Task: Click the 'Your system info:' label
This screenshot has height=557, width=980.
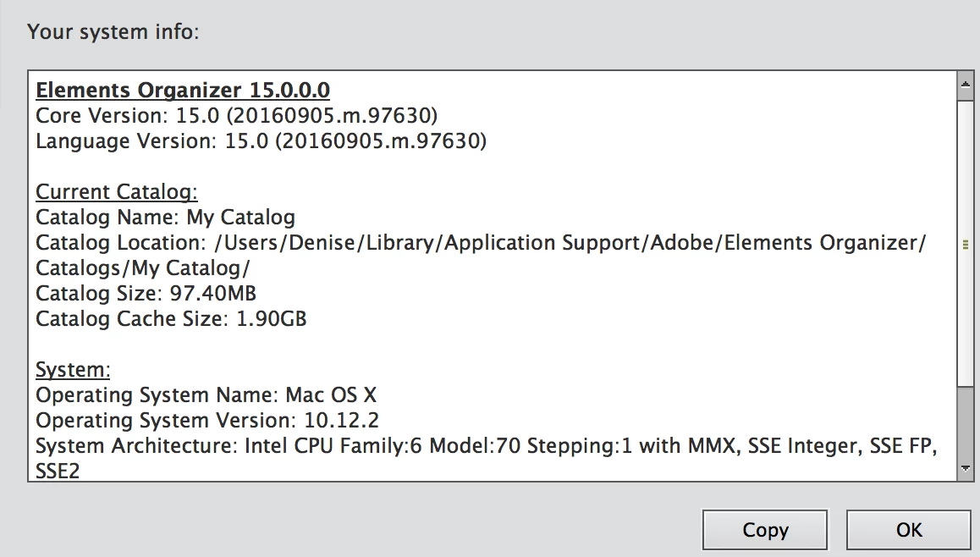Action: point(113,32)
